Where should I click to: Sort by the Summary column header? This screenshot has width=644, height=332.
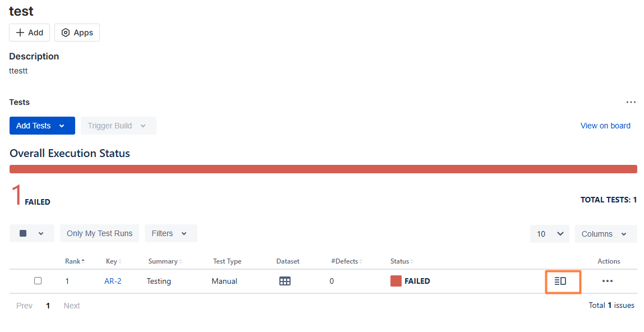coord(165,261)
